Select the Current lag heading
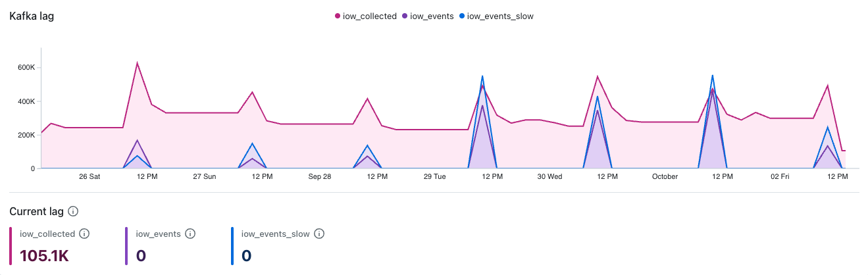The image size is (868, 275). point(36,212)
